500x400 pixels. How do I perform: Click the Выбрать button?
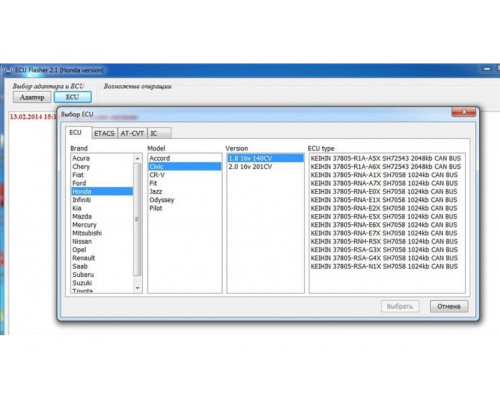[400, 306]
